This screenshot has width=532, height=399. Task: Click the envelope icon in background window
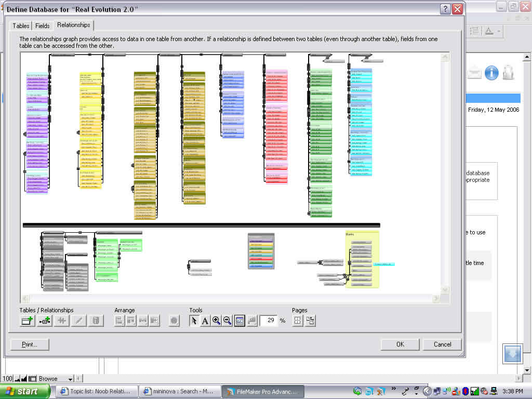[x=474, y=73]
